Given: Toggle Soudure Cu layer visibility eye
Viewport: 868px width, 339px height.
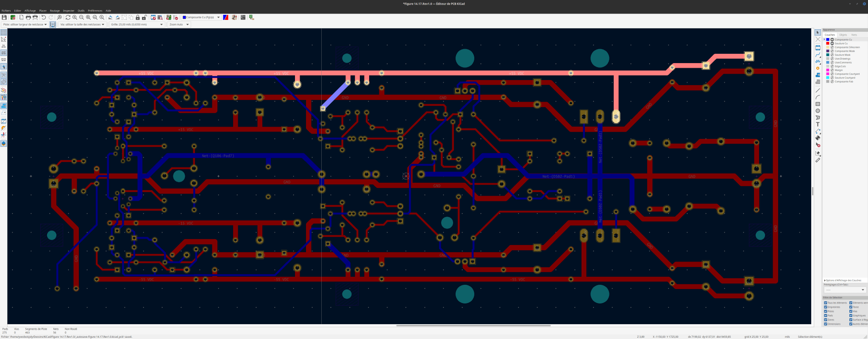Looking at the screenshot, I should pos(832,43).
